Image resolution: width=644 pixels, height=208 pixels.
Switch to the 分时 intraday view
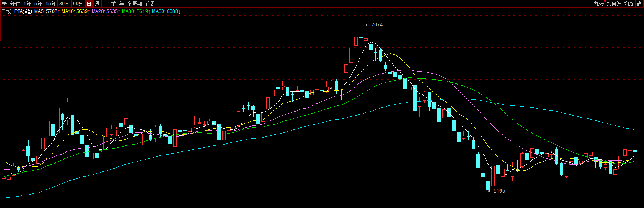pos(15,4)
